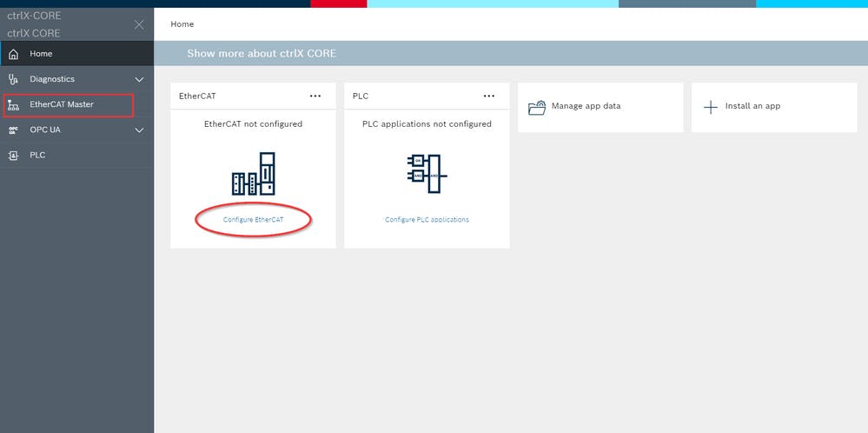Click the Home breadcrumb title
Screen dimensions: 868x433
pos(182,24)
